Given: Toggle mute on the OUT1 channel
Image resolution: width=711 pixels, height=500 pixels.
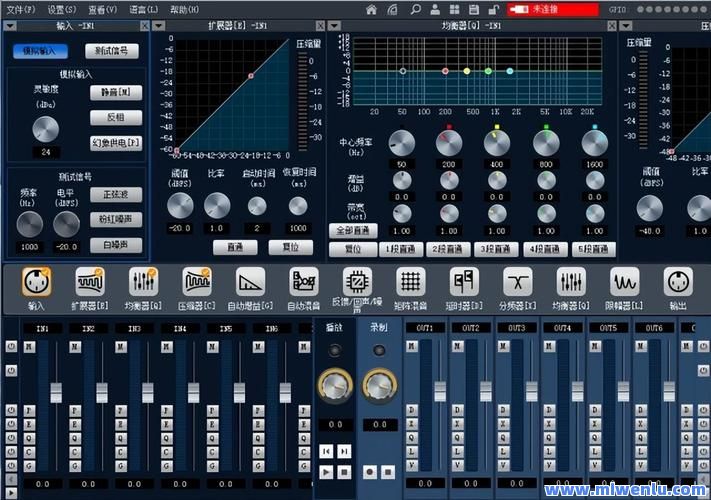Looking at the screenshot, I should (x=412, y=346).
